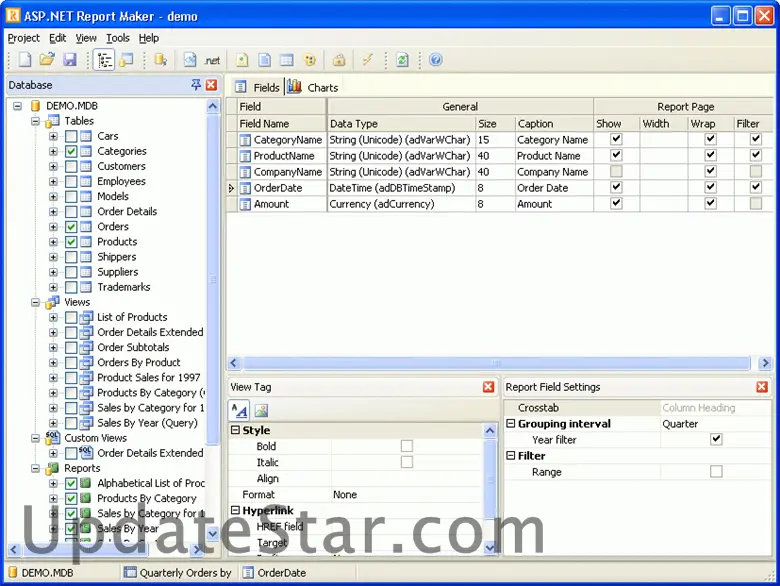The image size is (780, 586).
Task: Select the text style icon in View Tag
Action: click(239, 410)
